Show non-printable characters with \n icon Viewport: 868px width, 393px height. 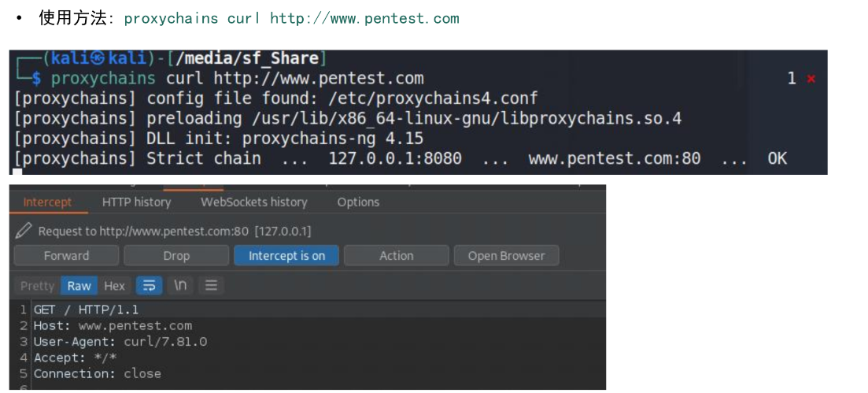point(179,286)
